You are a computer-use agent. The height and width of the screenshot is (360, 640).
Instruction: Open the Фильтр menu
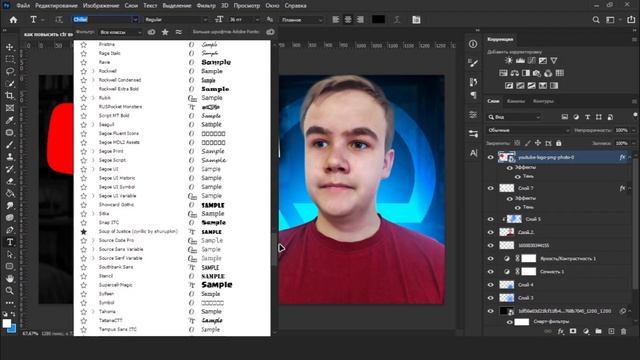coord(206,6)
